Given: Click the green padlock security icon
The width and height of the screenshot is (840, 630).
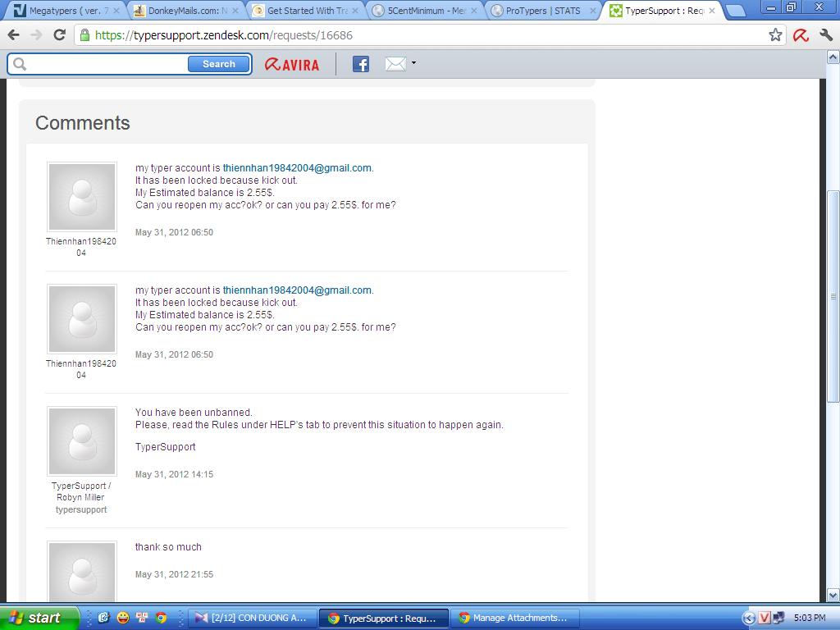Looking at the screenshot, I should (84, 35).
